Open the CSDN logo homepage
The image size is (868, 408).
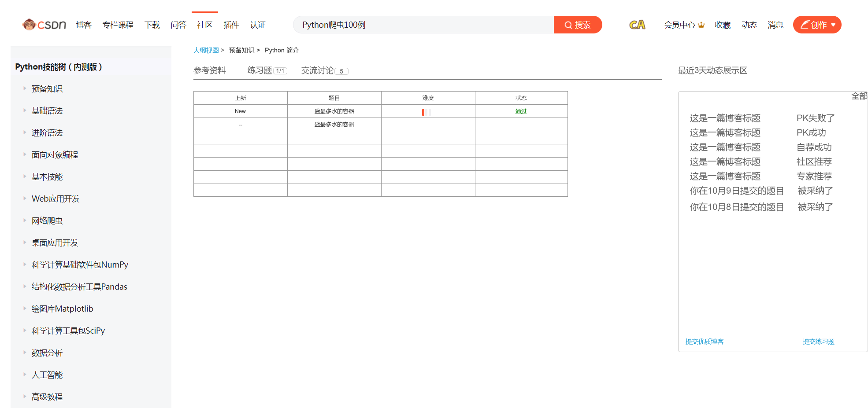point(44,25)
